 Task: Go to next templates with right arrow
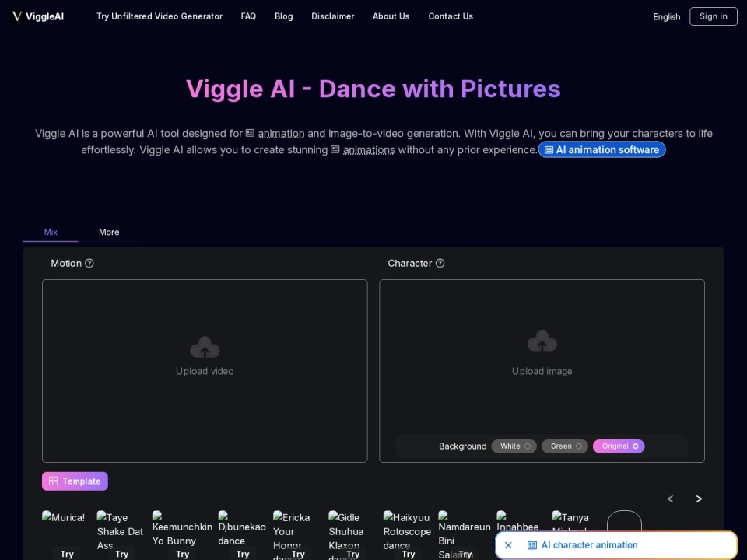tap(699, 499)
